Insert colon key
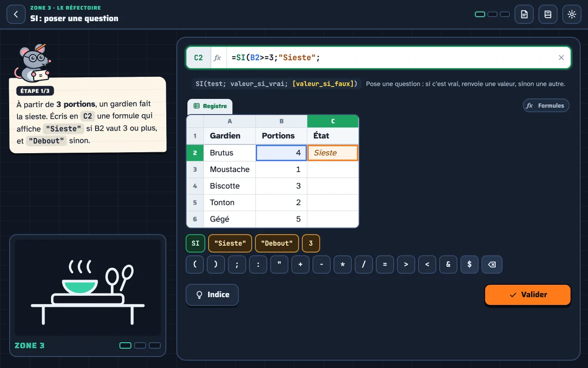Viewport: 588px width, 368px height. point(258,264)
